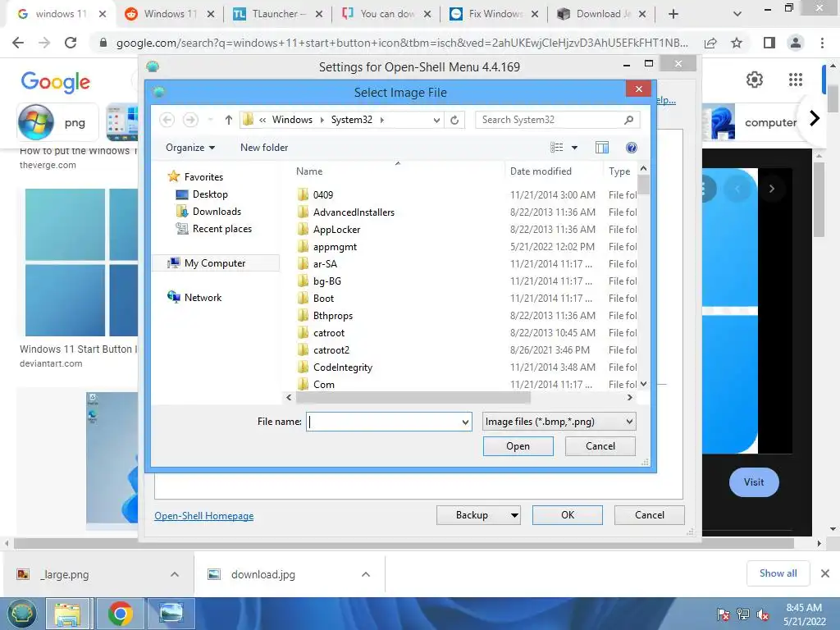This screenshot has width=840, height=630.
Task: Close the downloads bar with X
Action: coord(825,573)
